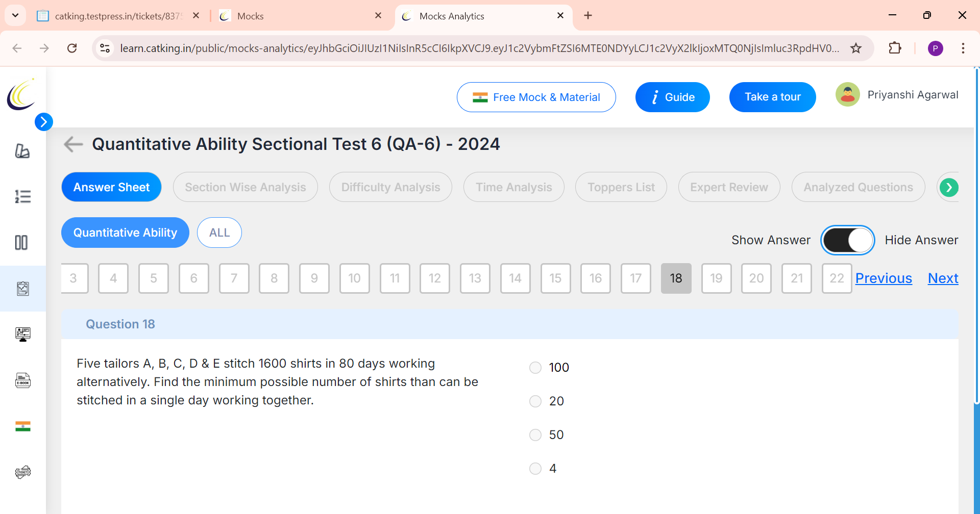980x514 pixels.
Task: Open the Toppers List tab
Action: [x=621, y=187]
